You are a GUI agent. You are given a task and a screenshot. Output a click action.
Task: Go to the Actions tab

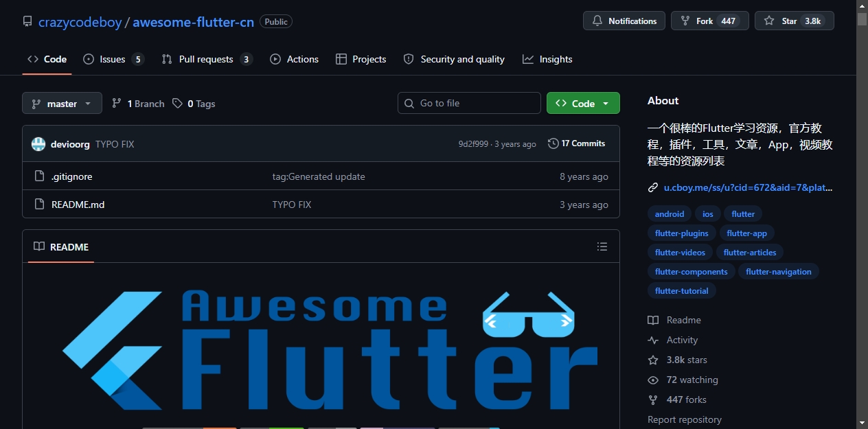pyautogui.click(x=294, y=59)
